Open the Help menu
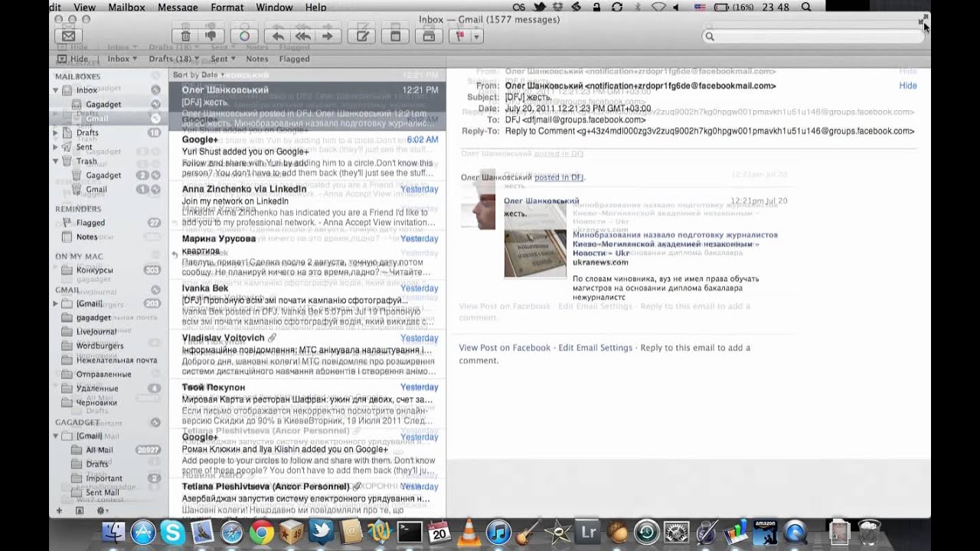980x551 pixels. [x=315, y=7]
